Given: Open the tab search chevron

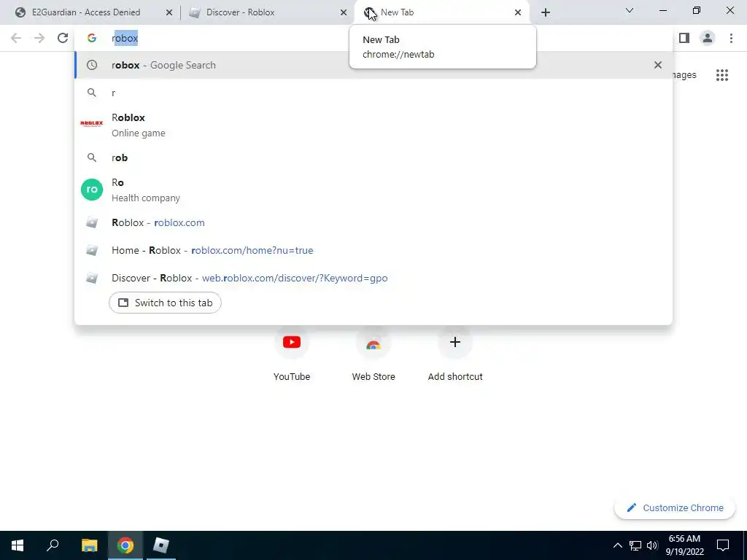Looking at the screenshot, I should point(630,10).
